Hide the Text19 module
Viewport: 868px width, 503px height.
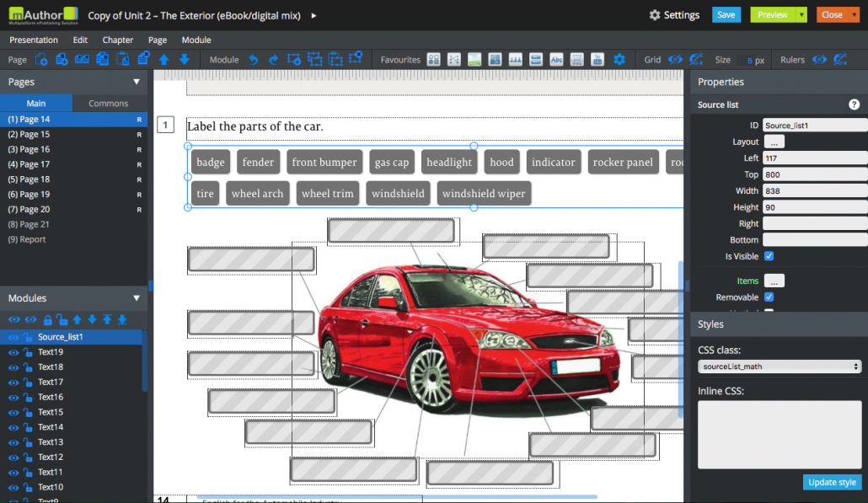(13, 352)
